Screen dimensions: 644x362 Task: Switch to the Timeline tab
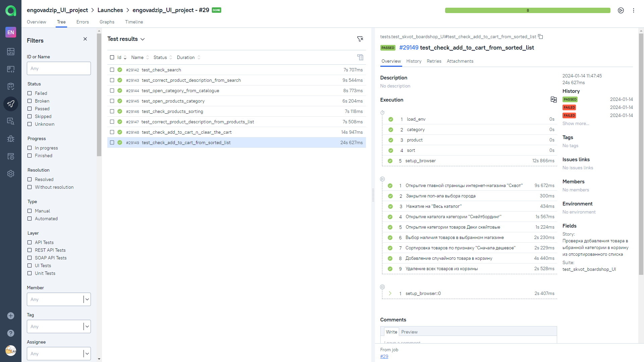[x=134, y=22]
